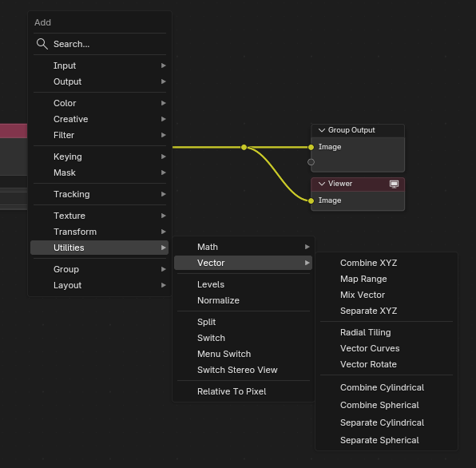Open the Texture submenu
Image resolution: width=476 pixels, height=468 pixels.
pos(100,216)
